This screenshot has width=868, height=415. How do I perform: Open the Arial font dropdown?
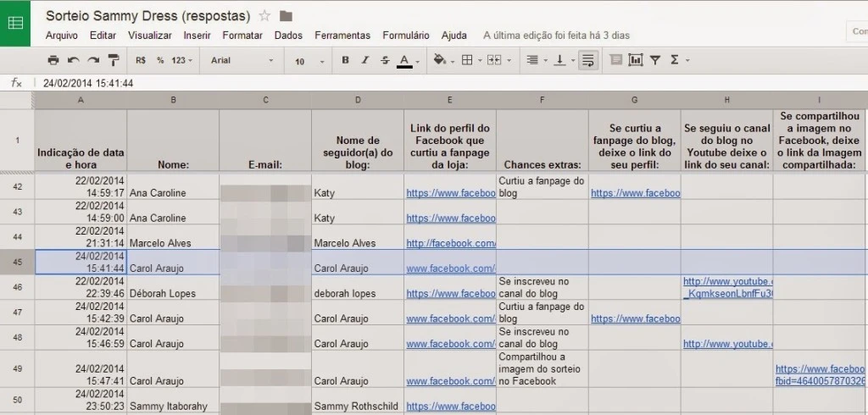[242, 60]
